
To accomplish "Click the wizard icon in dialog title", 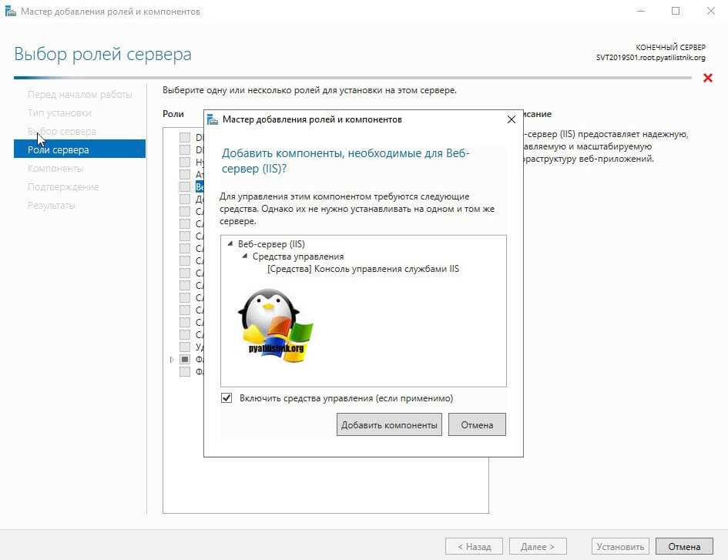I will [213, 120].
